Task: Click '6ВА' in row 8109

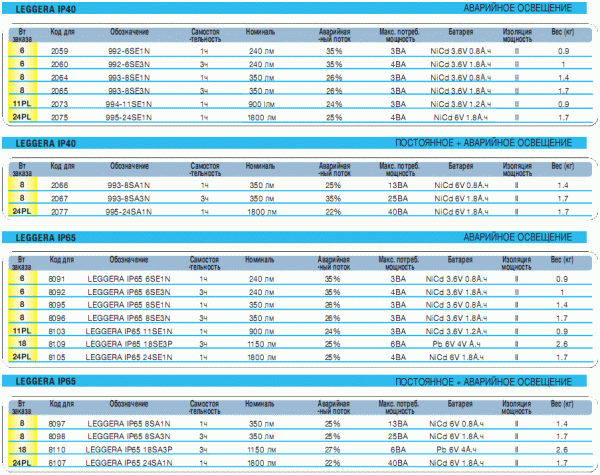Action: pos(398,344)
